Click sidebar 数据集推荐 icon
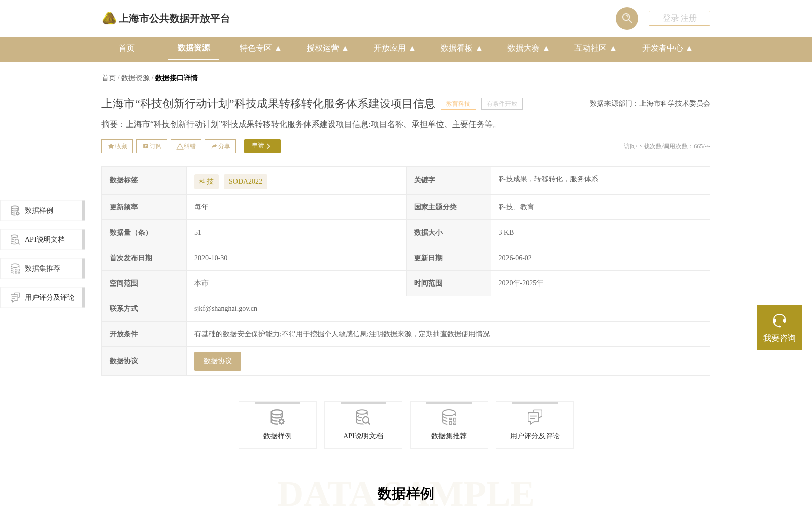The image size is (812, 508). 15,268
